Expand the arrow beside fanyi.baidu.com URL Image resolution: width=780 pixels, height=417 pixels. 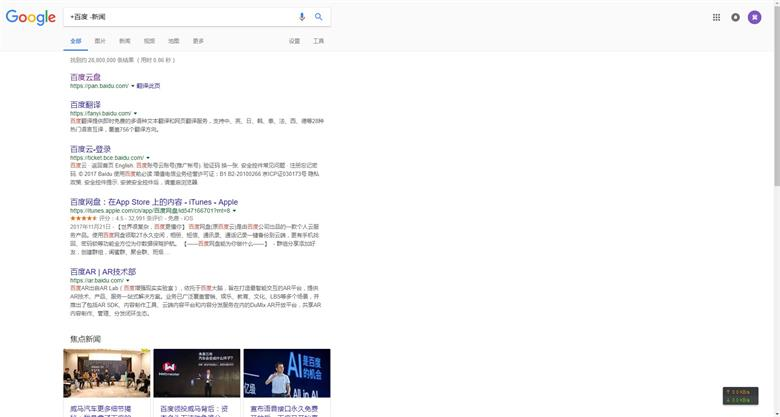[x=135, y=114]
